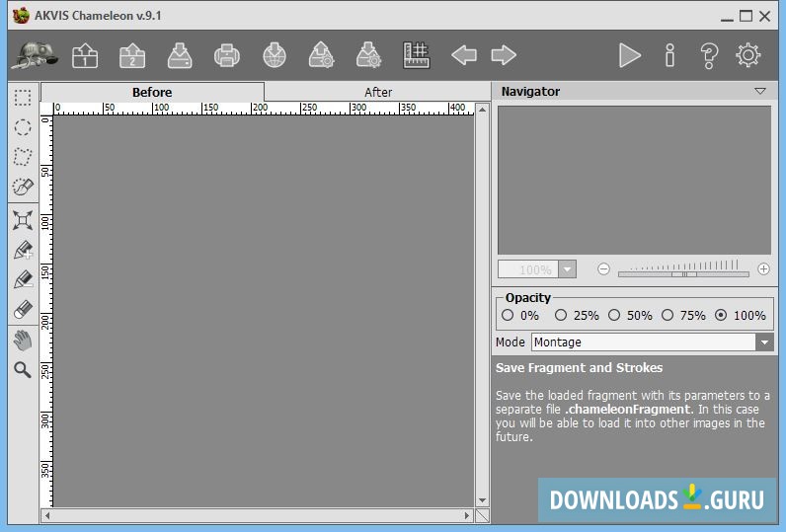Redo action with right arrow
786x532 pixels.
pos(504,55)
